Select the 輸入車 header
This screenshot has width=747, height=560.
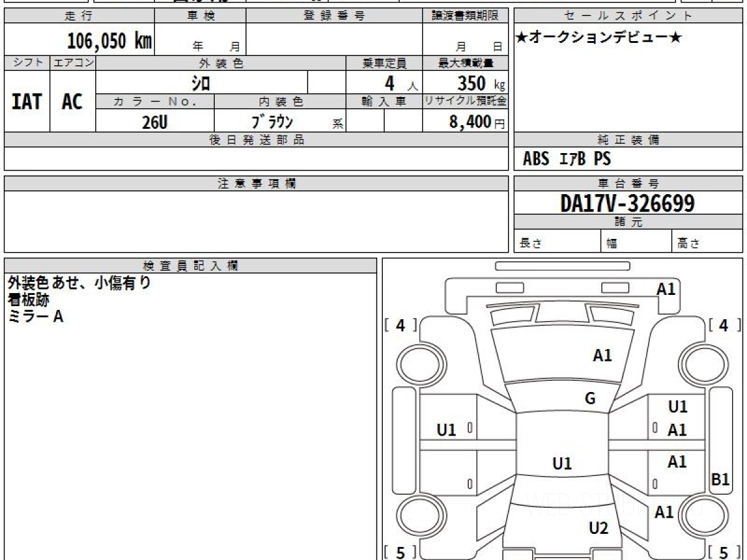point(384,101)
